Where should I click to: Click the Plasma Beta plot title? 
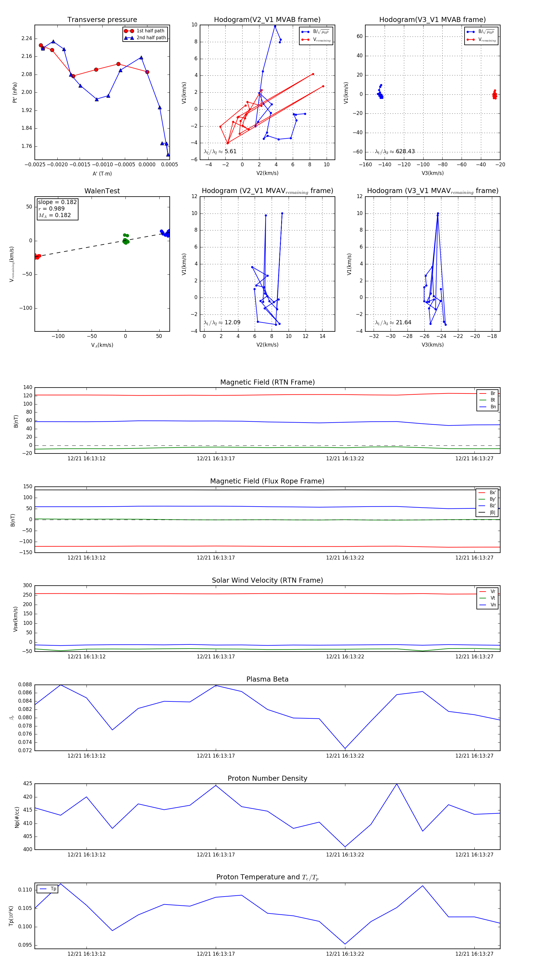tap(267, 679)
